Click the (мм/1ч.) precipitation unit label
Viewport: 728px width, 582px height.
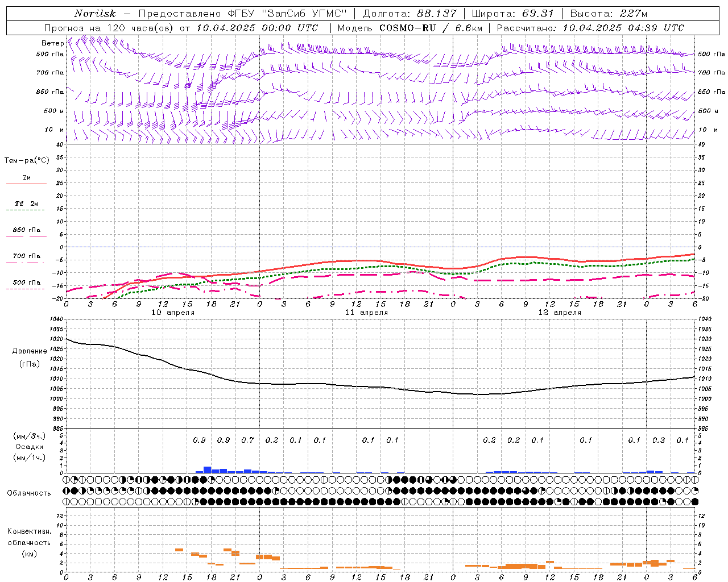(x=30, y=458)
